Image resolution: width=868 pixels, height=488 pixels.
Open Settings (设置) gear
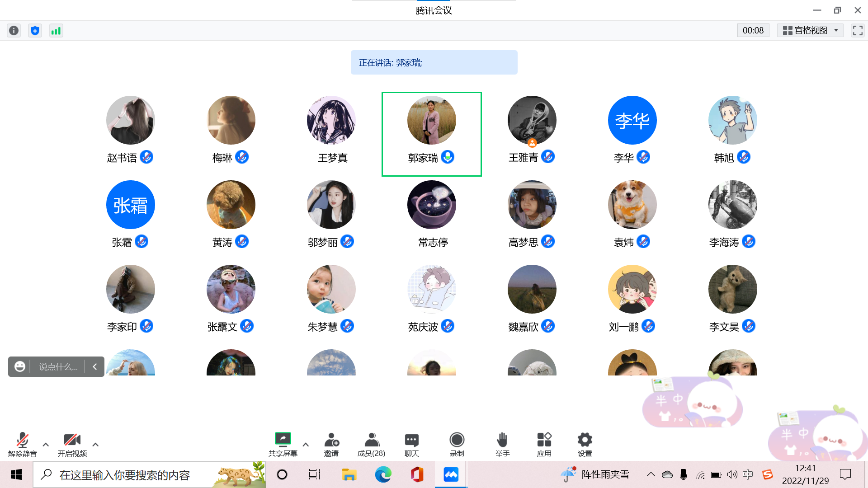585,440
